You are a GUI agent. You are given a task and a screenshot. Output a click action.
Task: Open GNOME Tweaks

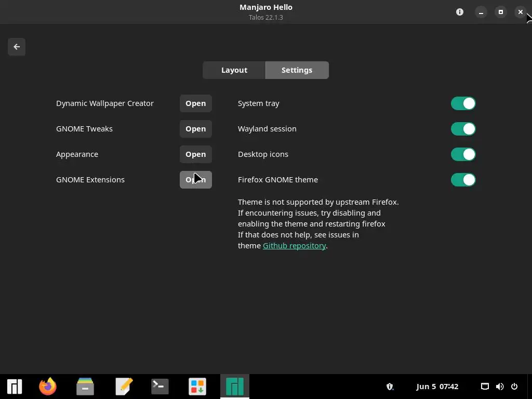196,129
